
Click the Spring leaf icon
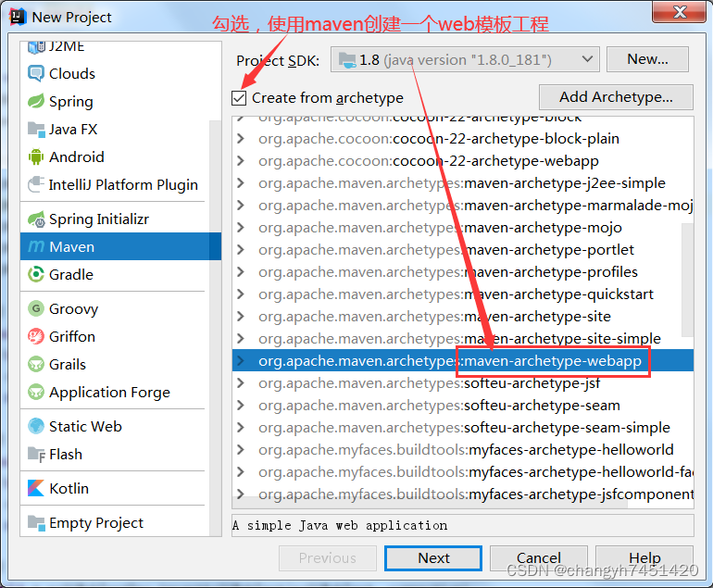coord(36,101)
